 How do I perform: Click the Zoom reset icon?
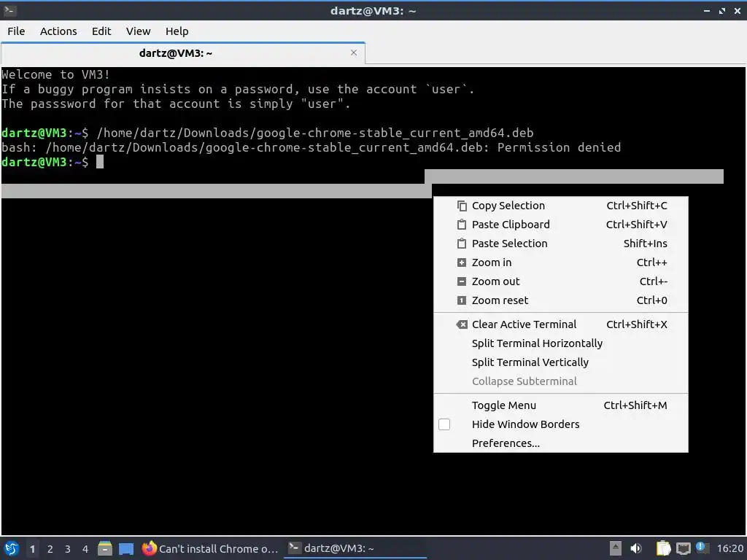point(462,300)
